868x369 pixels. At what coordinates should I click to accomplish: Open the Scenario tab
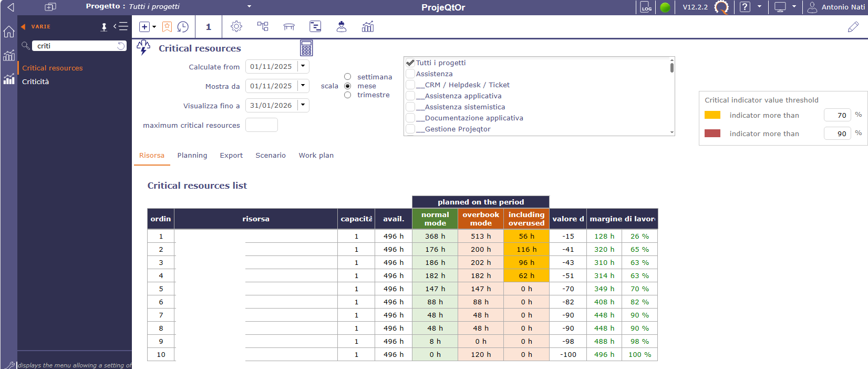(271, 156)
